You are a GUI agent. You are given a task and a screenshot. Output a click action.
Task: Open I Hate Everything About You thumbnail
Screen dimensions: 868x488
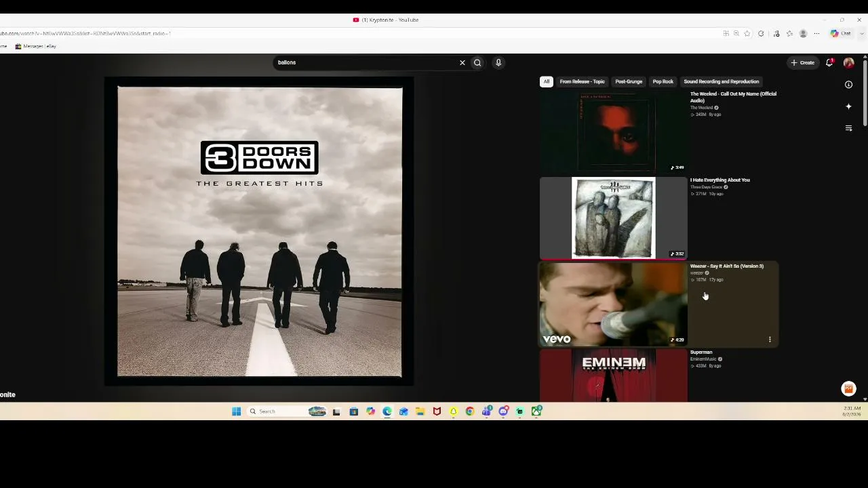pos(614,218)
